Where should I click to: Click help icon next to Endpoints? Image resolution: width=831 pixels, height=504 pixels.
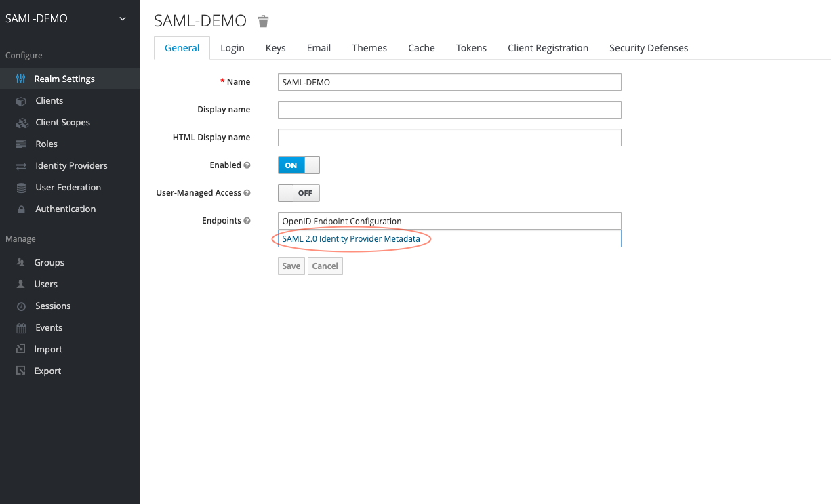247,221
